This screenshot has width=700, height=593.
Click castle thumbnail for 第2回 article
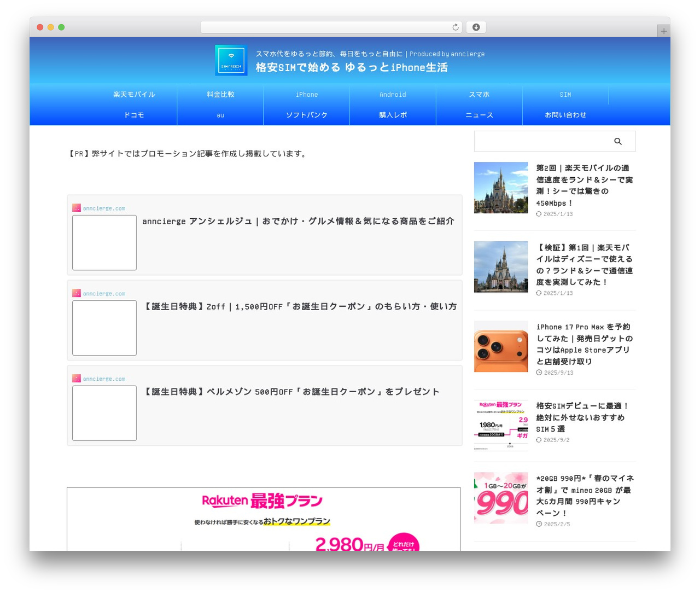coord(501,188)
